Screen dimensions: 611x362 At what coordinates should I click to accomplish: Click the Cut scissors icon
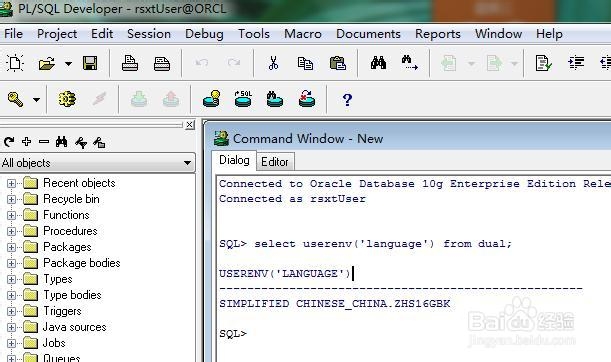274,63
